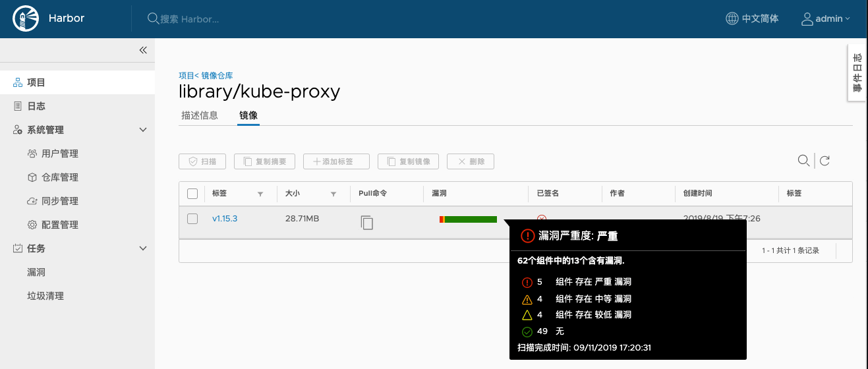Screen dimensions: 868x369
Task: Click the 用户管理 users icon
Action: [32, 154]
